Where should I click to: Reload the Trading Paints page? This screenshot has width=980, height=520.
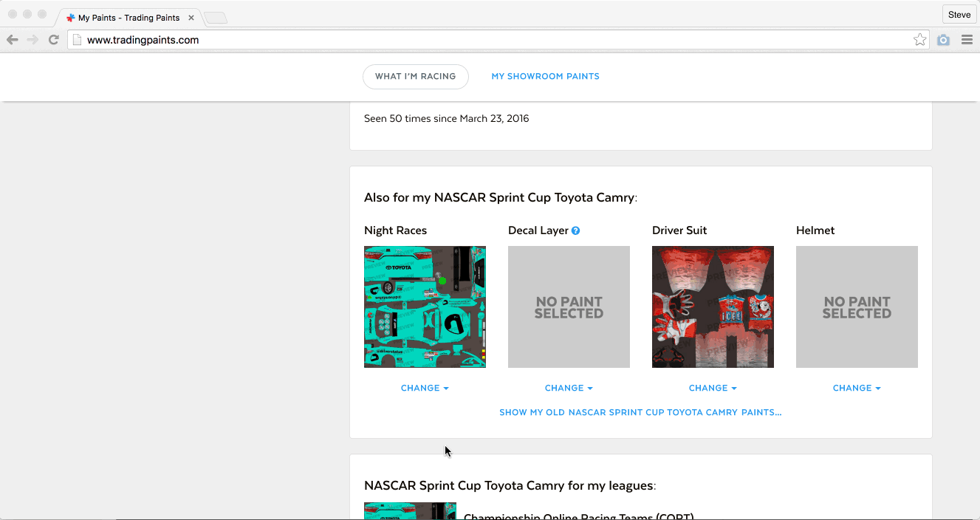[53, 40]
